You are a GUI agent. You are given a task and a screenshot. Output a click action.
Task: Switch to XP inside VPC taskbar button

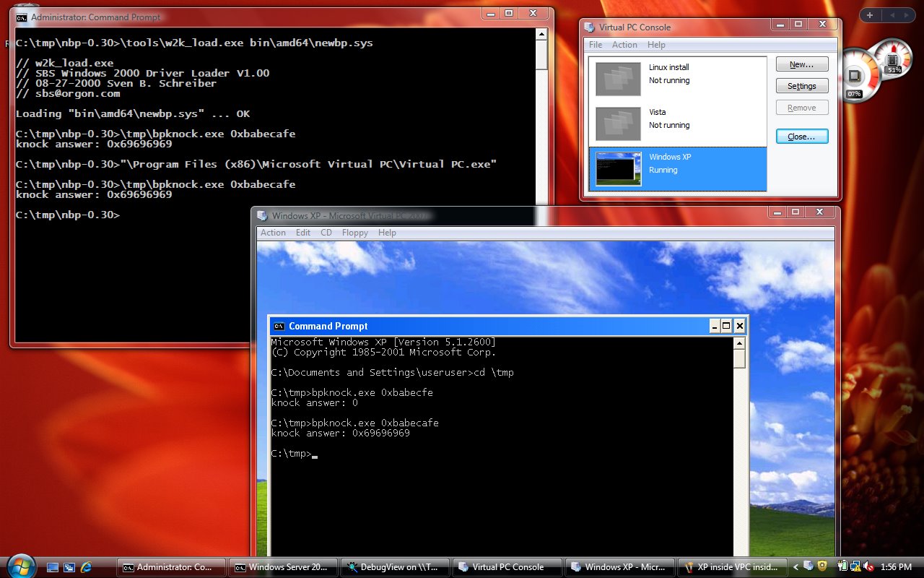tap(731, 567)
